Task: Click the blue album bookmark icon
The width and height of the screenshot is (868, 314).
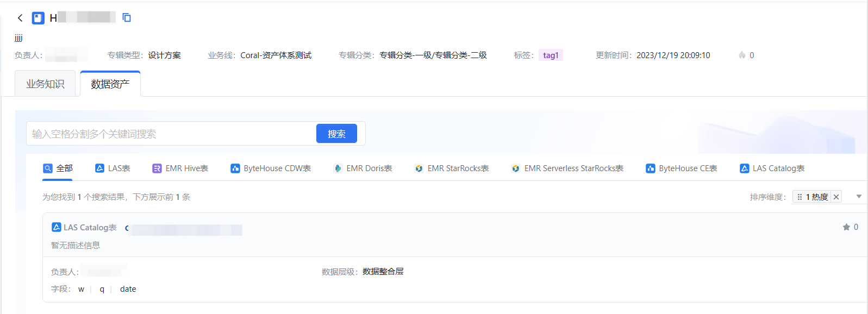Action: tap(38, 18)
